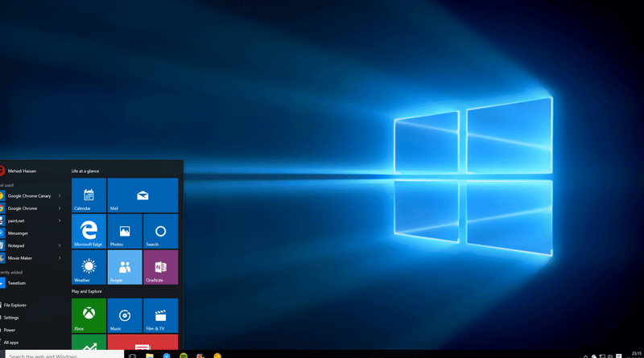Open the clock showing 23:15
The height and width of the screenshot is (358, 644).
click(636, 354)
